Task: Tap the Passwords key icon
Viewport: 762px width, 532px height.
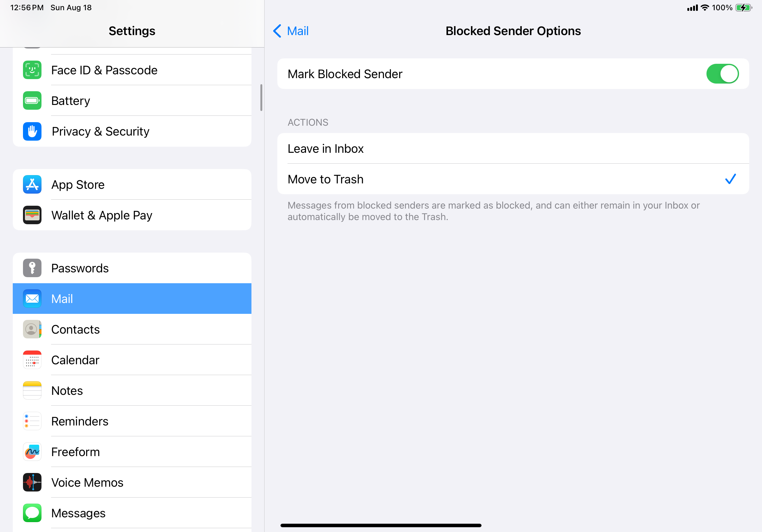Action: click(x=32, y=268)
